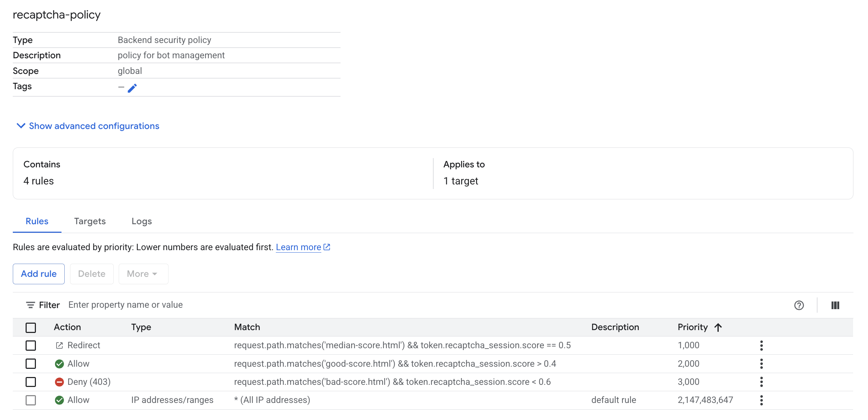Open the help icon next to the filter bar
This screenshot has height=420, width=868.
tap(799, 305)
